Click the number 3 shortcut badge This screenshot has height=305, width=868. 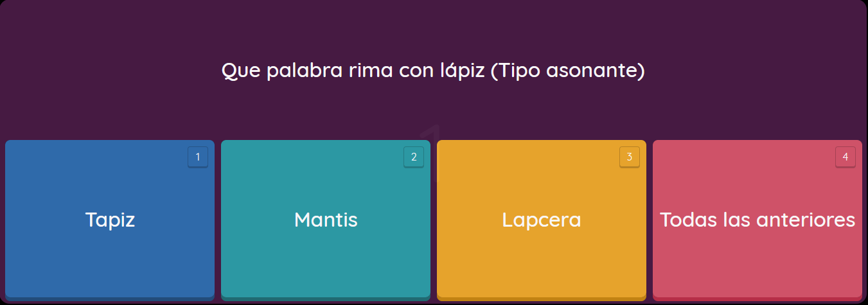(x=630, y=157)
